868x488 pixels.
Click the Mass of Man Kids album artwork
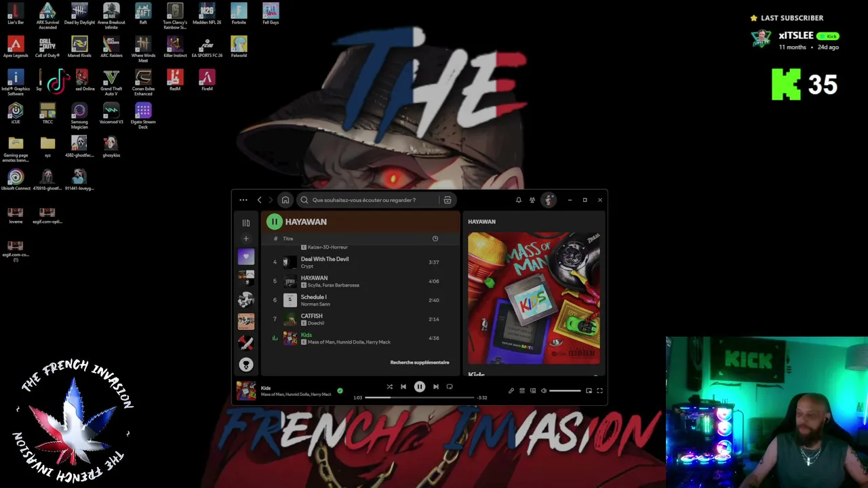(x=534, y=298)
